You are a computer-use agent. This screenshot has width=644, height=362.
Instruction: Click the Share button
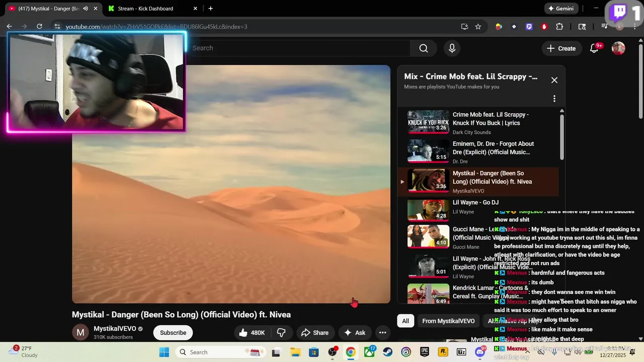[314, 333]
